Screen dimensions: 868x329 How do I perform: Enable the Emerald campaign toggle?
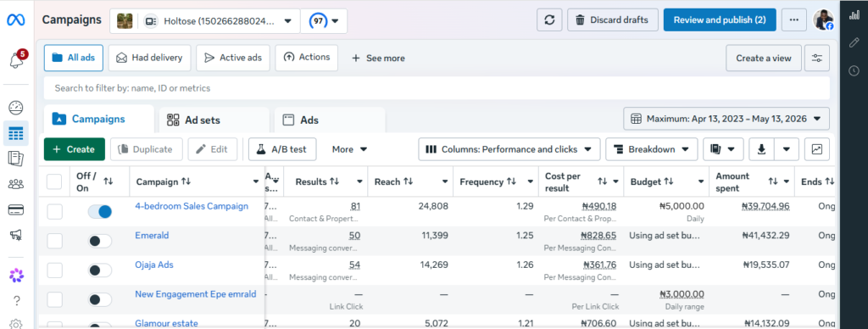point(100,241)
